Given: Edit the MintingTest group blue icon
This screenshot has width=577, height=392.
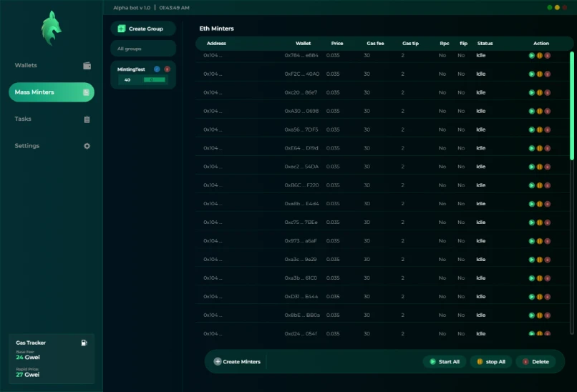Looking at the screenshot, I should coord(157,69).
